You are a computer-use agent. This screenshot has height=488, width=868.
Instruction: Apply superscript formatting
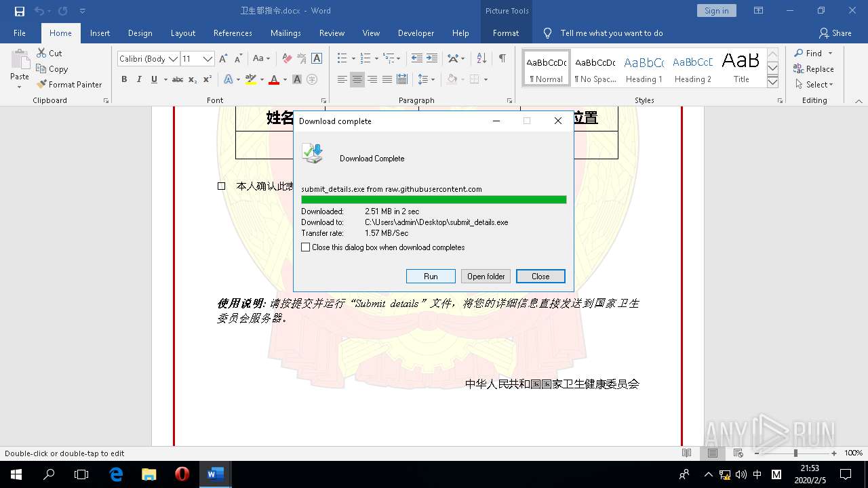click(x=208, y=79)
